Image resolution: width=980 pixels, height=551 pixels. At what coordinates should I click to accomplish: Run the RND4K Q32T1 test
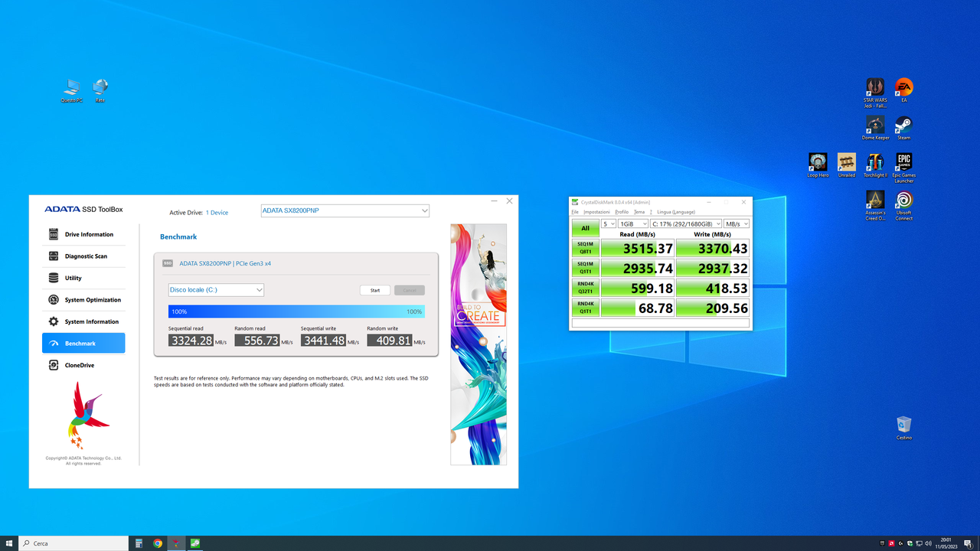586,288
